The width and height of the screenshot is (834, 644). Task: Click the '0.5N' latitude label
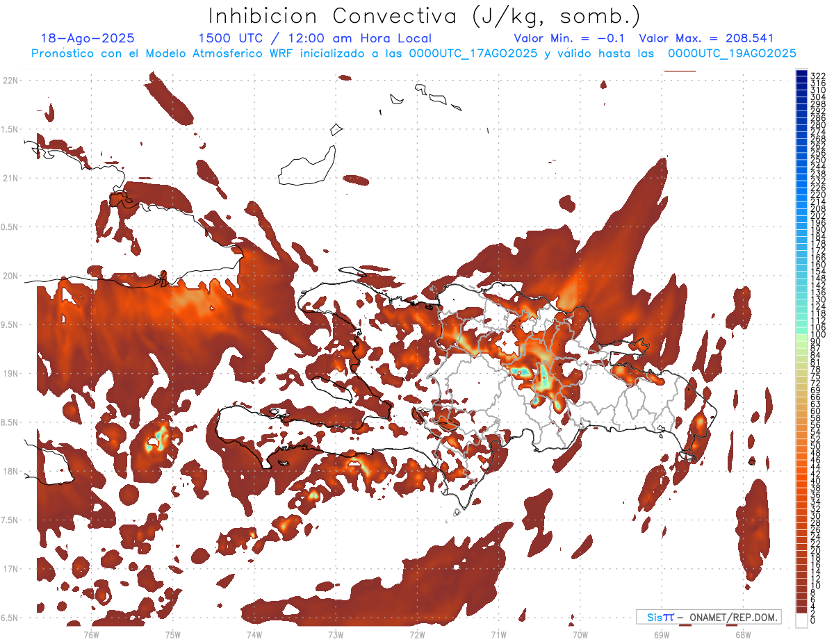click(x=10, y=227)
